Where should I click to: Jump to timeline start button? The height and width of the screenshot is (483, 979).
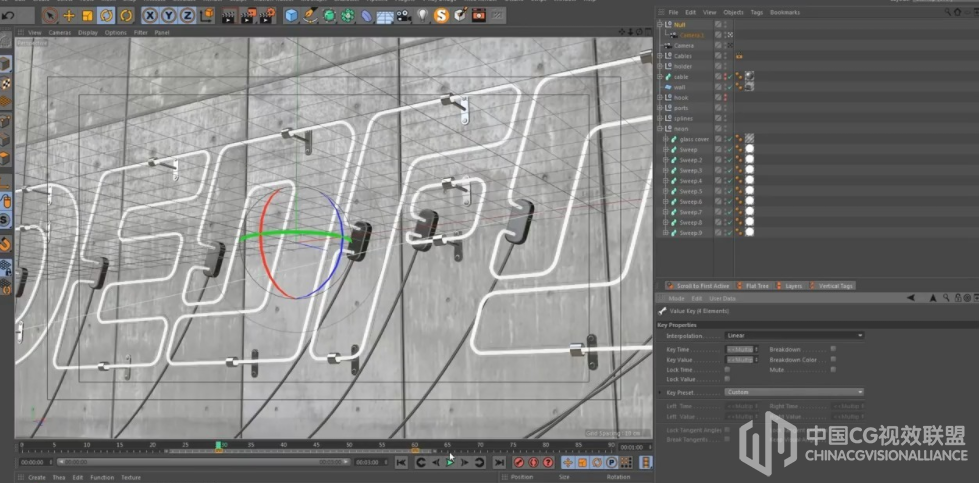[x=401, y=462]
